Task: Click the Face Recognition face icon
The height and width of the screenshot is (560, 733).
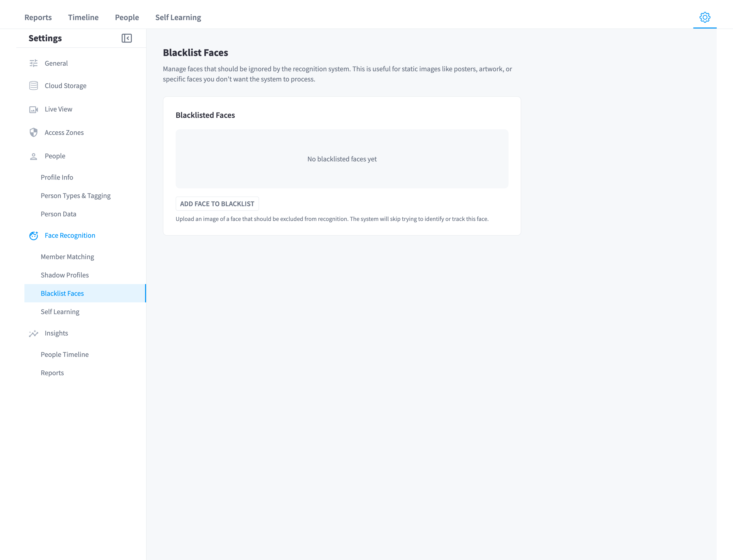Action: coord(34,236)
